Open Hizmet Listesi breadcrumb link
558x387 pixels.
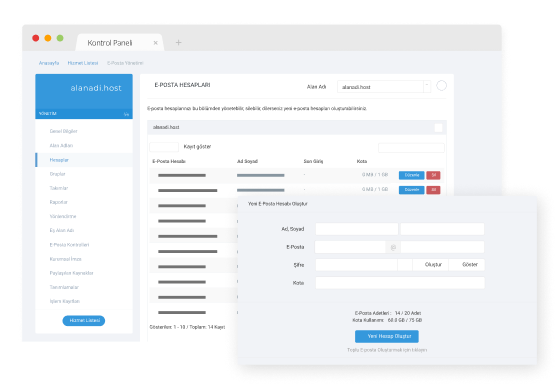83,63
